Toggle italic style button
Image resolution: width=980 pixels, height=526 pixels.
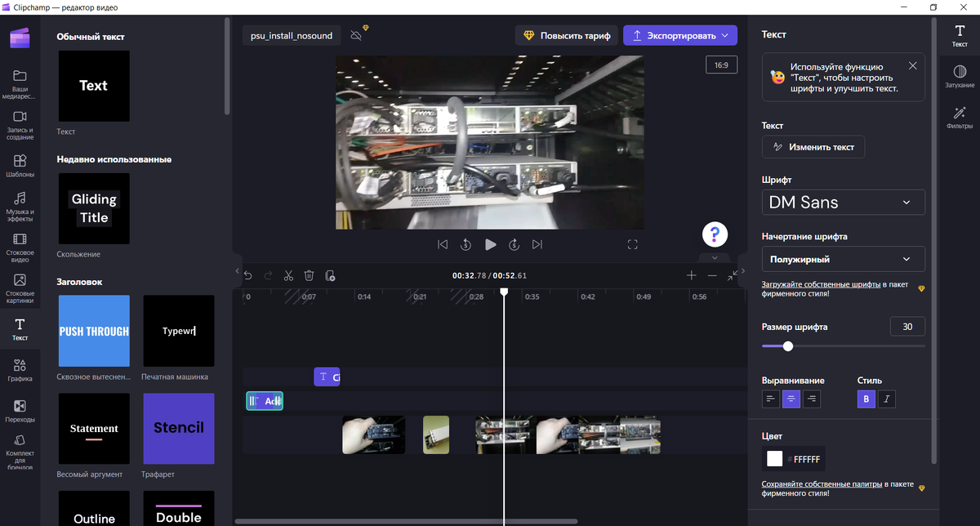pos(886,399)
